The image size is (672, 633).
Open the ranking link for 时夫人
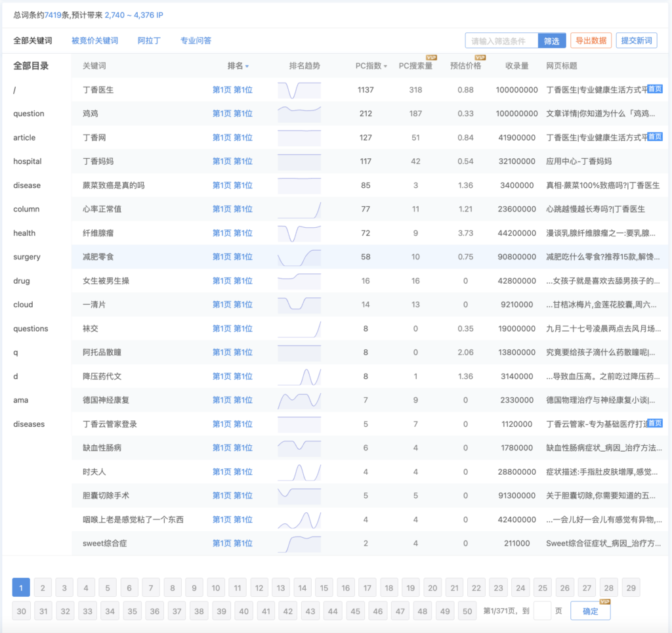(232, 471)
